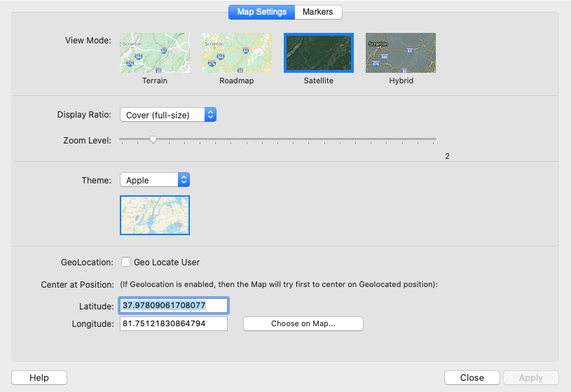Click the Help button
Viewport: 571px width, 392px height.
pos(39,377)
